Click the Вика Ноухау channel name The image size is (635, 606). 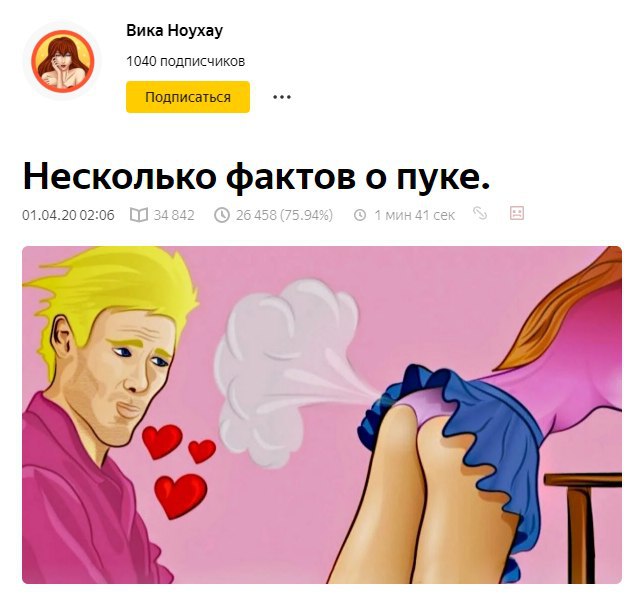(175, 31)
